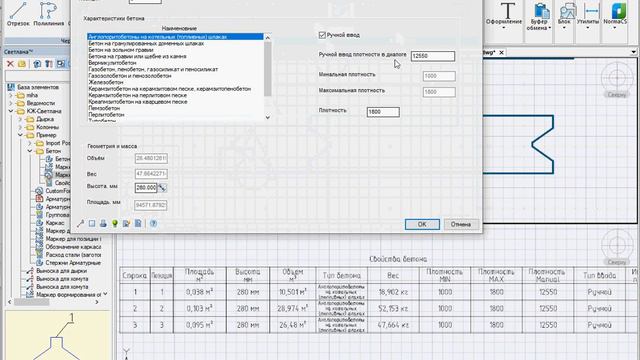The height and width of the screenshot is (360, 640).
Task: Select Газозолобетон и пенозолобетон in the list
Action: click(x=130, y=76)
